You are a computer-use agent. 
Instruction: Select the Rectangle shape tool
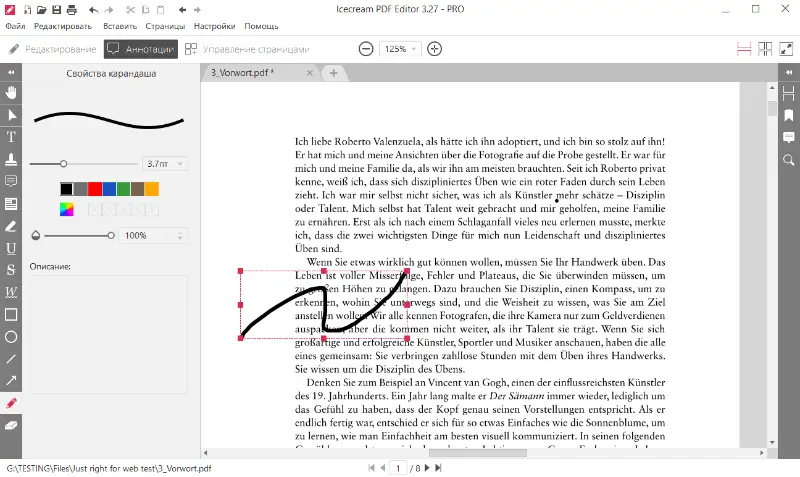click(11, 315)
